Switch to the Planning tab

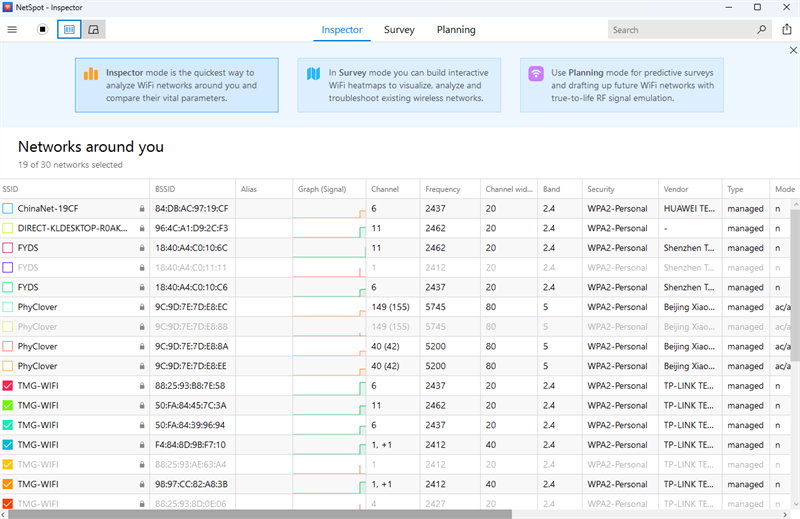pos(456,30)
